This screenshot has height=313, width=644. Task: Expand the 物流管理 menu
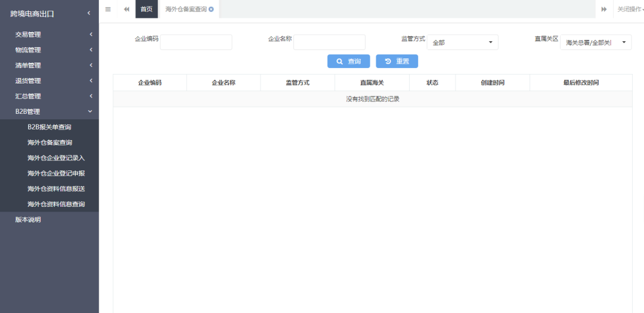(49, 50)
